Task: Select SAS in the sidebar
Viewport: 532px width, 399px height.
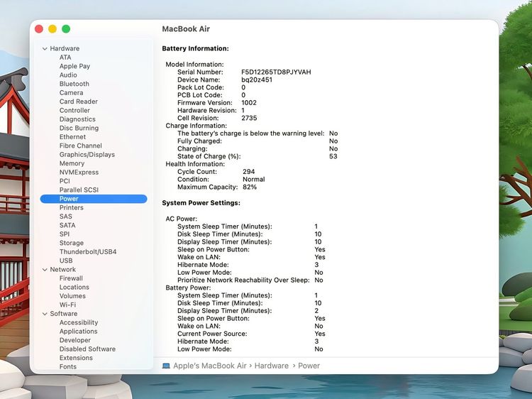Action: [66, 217]
